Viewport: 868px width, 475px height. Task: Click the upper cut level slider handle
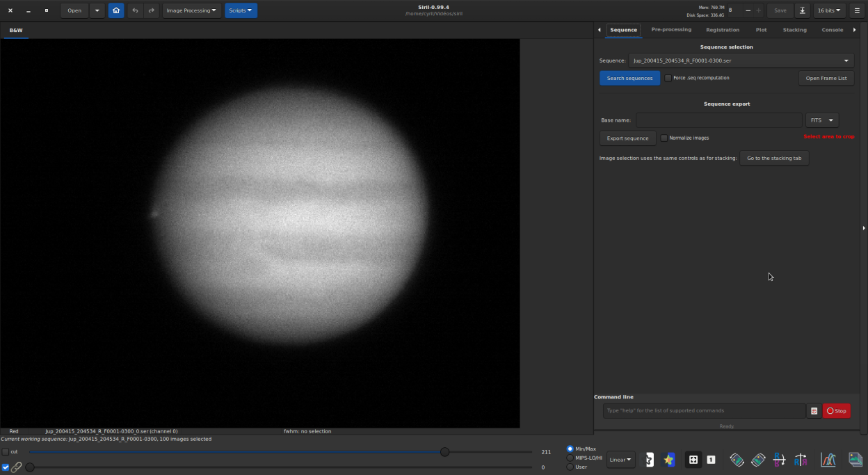[444, 452]
